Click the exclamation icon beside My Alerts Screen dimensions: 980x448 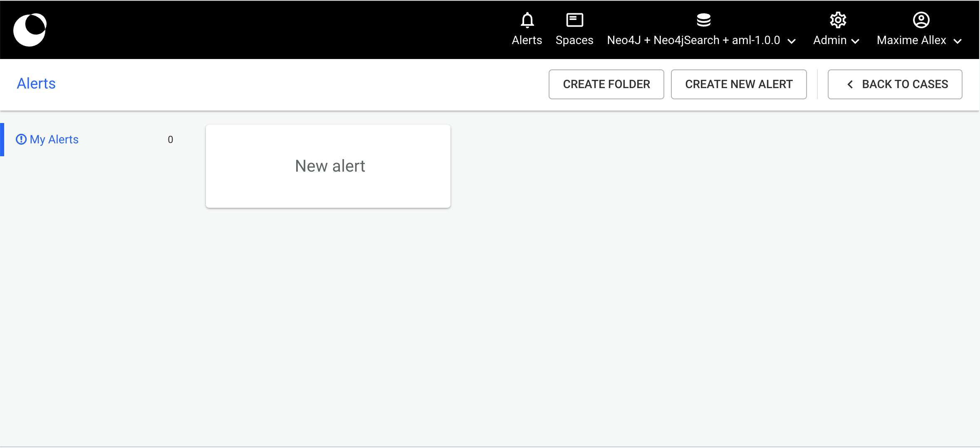(x=21, y=139)
